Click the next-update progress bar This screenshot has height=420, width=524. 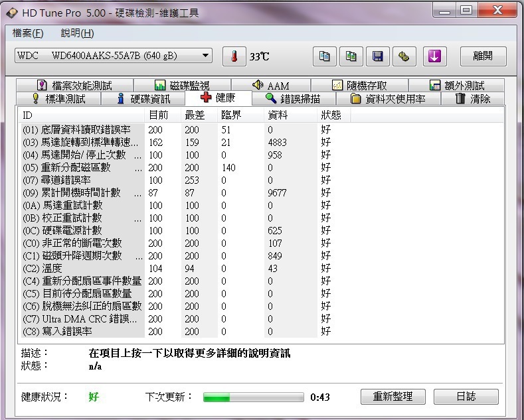[x=253, y=397]
